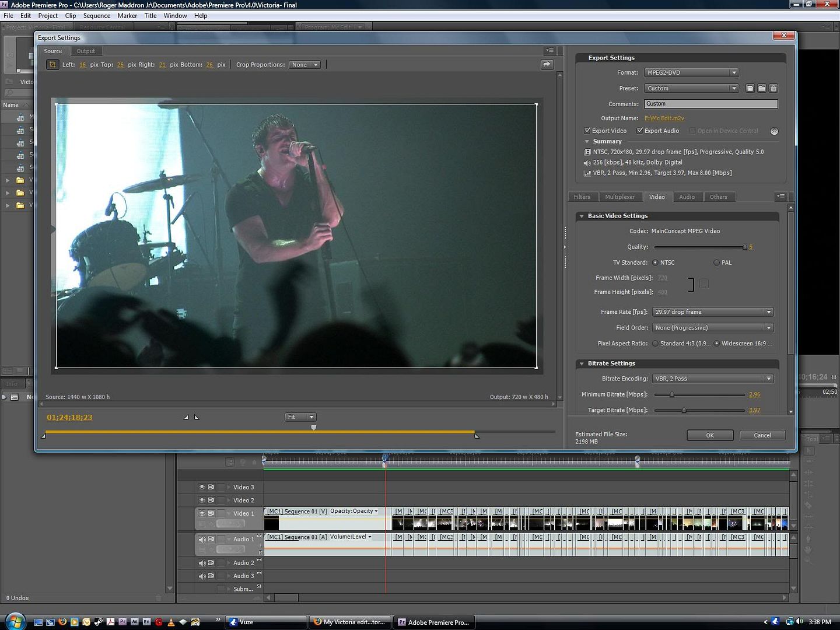Collapse the Summary section
This screenshot has width=840, height=630.
tap(587, 142)
